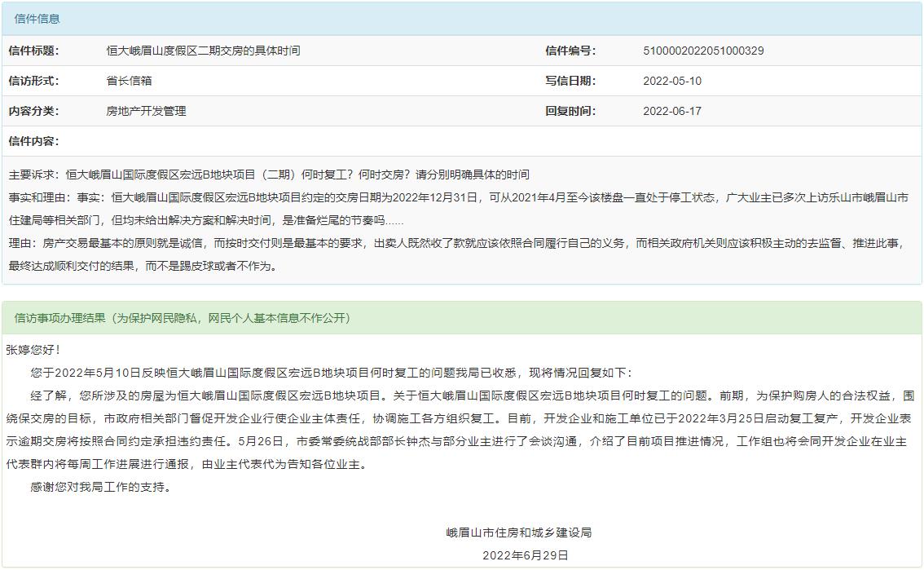Click the written date 2022-05-10
This screenshot has height=570, width=924.
pyautogui.click(x=672, y=81)
